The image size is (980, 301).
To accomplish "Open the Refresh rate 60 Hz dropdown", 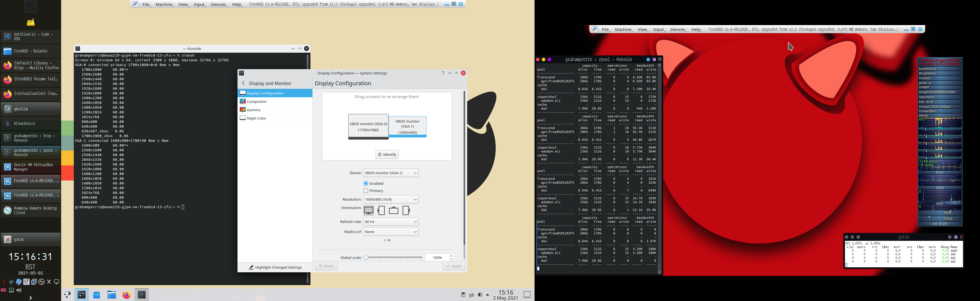I will tap(391, 222).
